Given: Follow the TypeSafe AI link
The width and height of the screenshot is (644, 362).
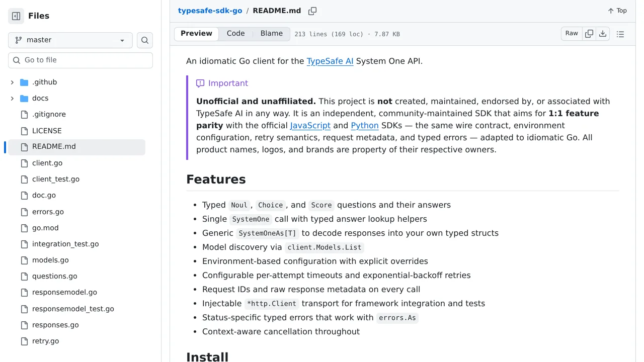Looking at the screenshot, I should 330,61.
